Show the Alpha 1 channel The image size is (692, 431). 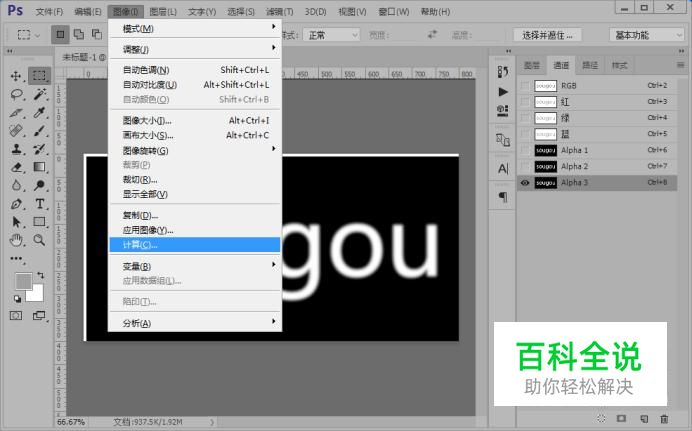pos(525,150)
